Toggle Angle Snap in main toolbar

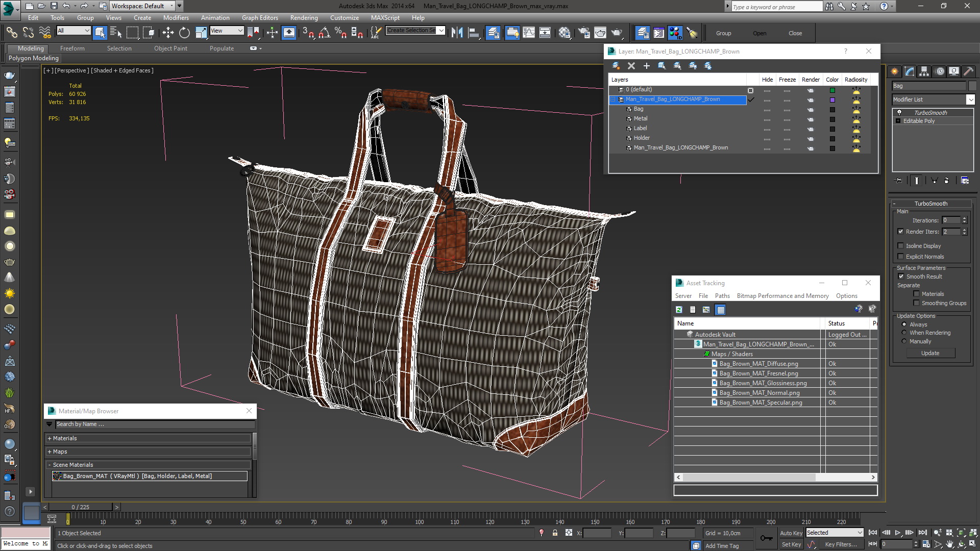pos(324,33)
